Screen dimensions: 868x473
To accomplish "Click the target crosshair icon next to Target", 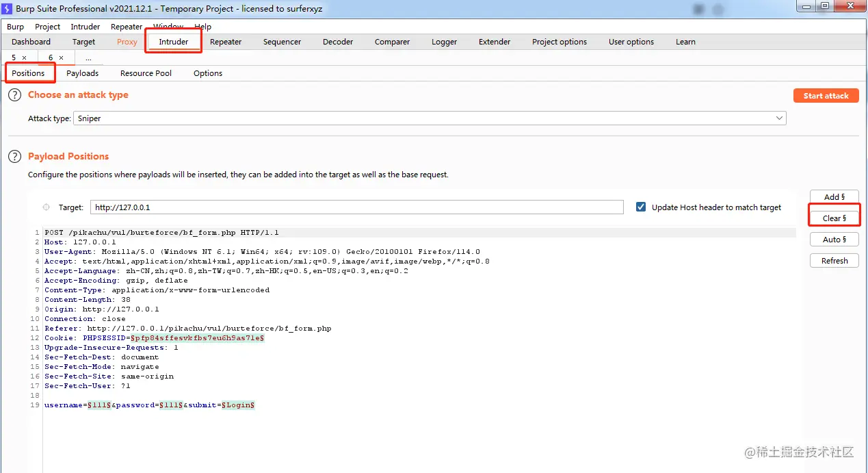I will click(x=47, y=207).
